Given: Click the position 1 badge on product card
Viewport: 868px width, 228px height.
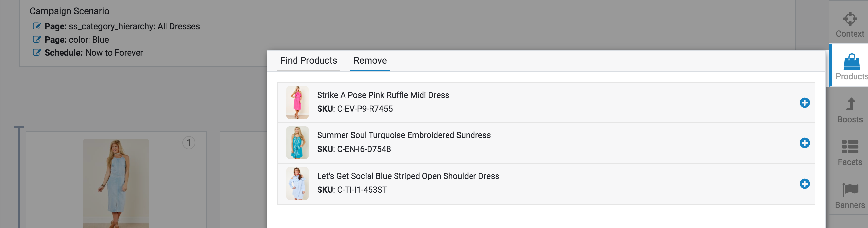Looking at the screenshot, I should 189,143.
